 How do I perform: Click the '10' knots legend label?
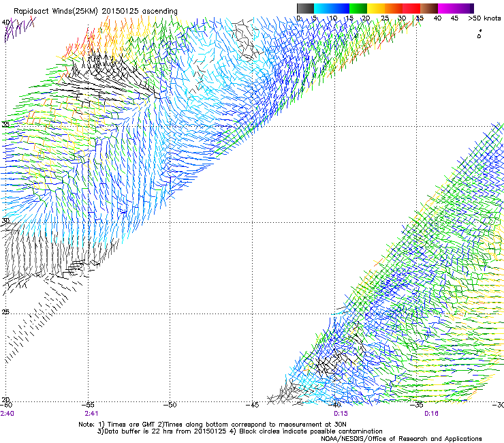click(333, 18)
